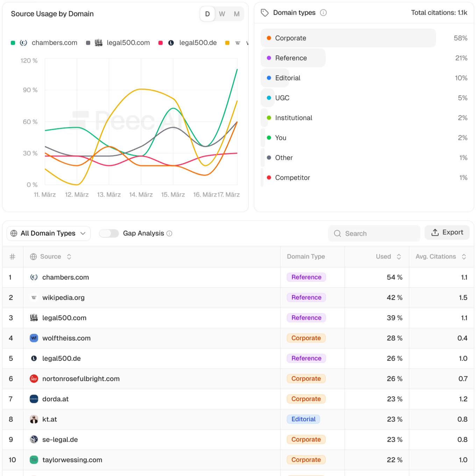
Task: Click the Wikipedia icon next to wikipedia.org
Action: 34,297
